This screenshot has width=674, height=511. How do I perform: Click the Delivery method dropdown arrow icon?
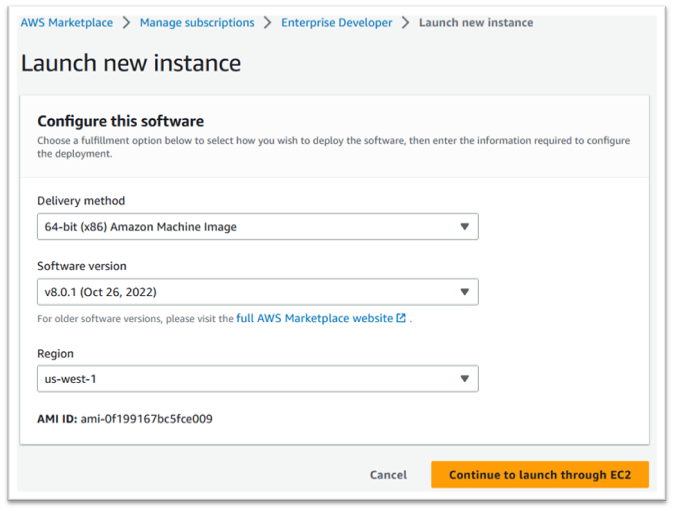coord(464,227)
